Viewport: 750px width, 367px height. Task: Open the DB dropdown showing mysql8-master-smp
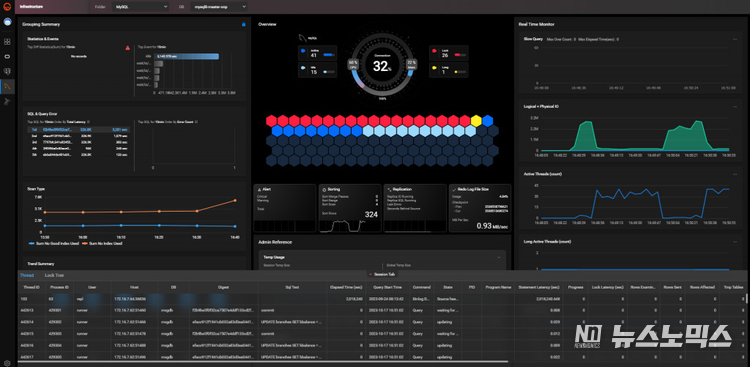219,7
